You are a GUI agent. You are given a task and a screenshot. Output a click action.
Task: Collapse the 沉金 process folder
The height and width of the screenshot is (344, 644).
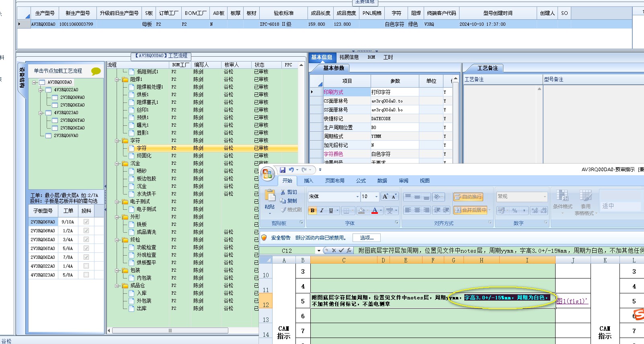117,164
